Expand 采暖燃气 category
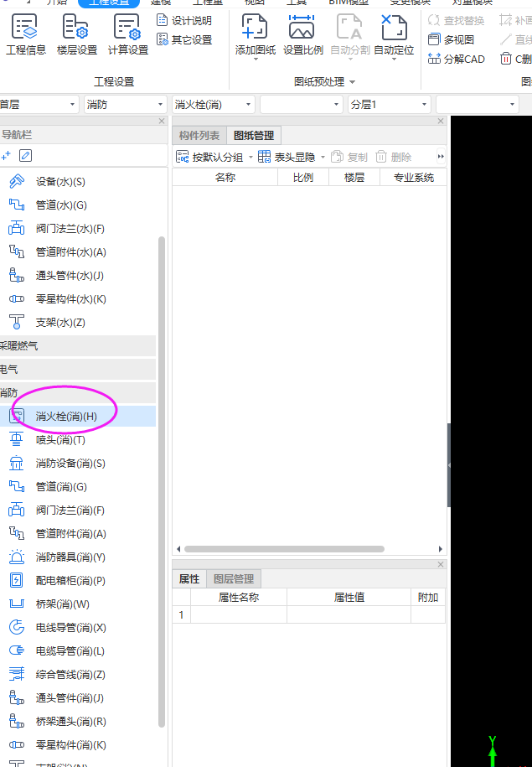Image resolution: width=532 pixels, height=767 pixels. 78,346
